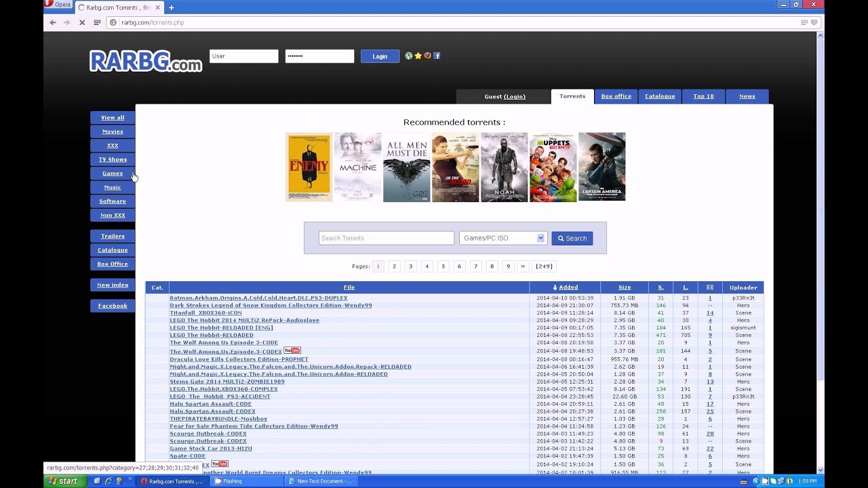Click the comments column header icon

tap(710, 287)
